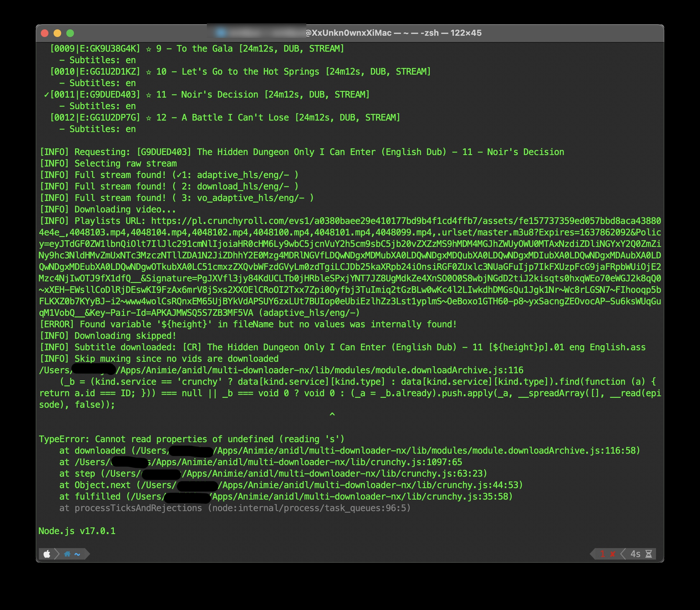Click the [ERROR] height variable message line
Image resolution: width=700 pixels, height=610 pixels.
click(x=248, y=324)
